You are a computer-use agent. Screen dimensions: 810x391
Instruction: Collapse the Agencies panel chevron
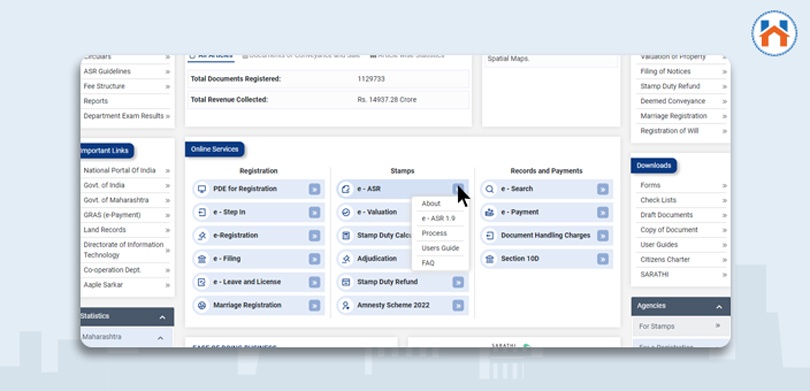coord(719,307)
